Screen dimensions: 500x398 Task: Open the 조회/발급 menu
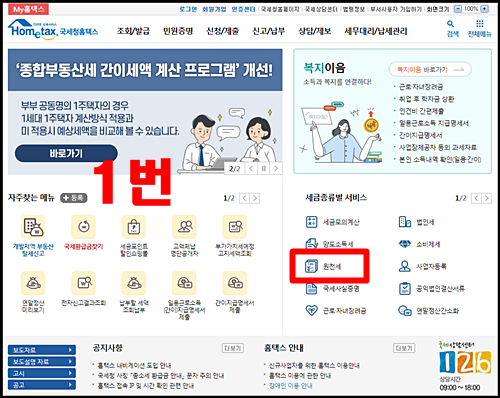pos(133,31)
